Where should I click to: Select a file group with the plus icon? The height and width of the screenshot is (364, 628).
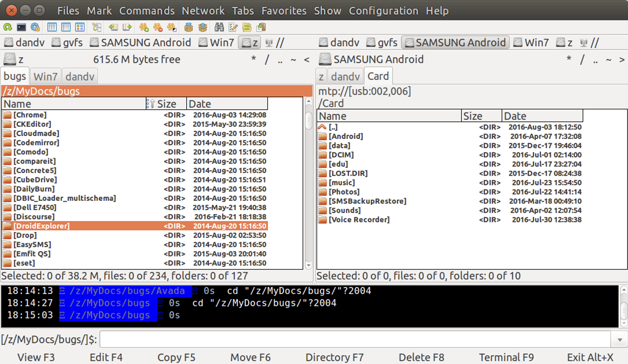(x=143, y=27)
